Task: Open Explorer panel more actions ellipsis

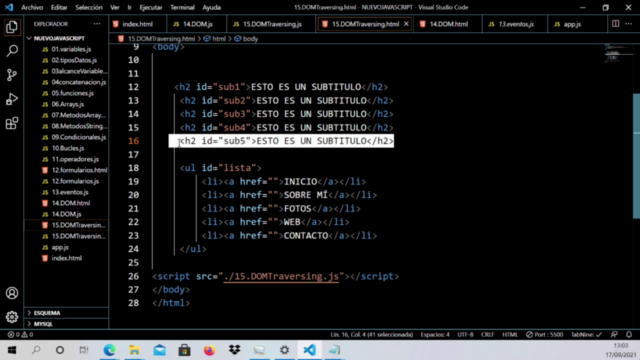Action: click(x=97, y=24)
